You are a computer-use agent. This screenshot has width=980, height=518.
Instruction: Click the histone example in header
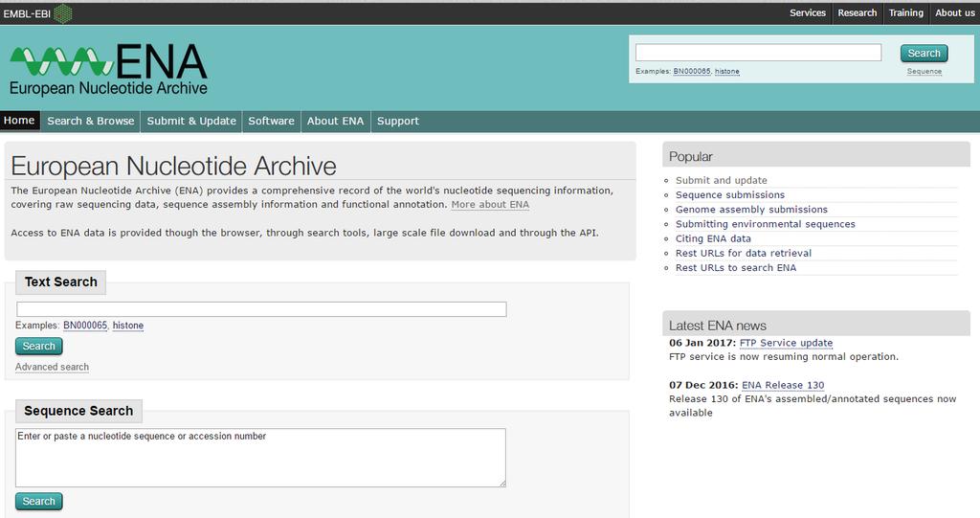pos(727,71)
